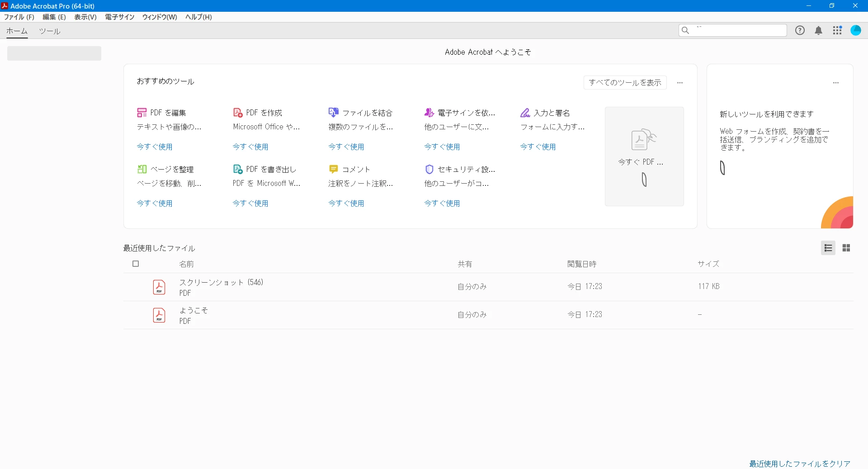
Task: Open the ヘルプ(H) menu
Action: pos(198,17)
